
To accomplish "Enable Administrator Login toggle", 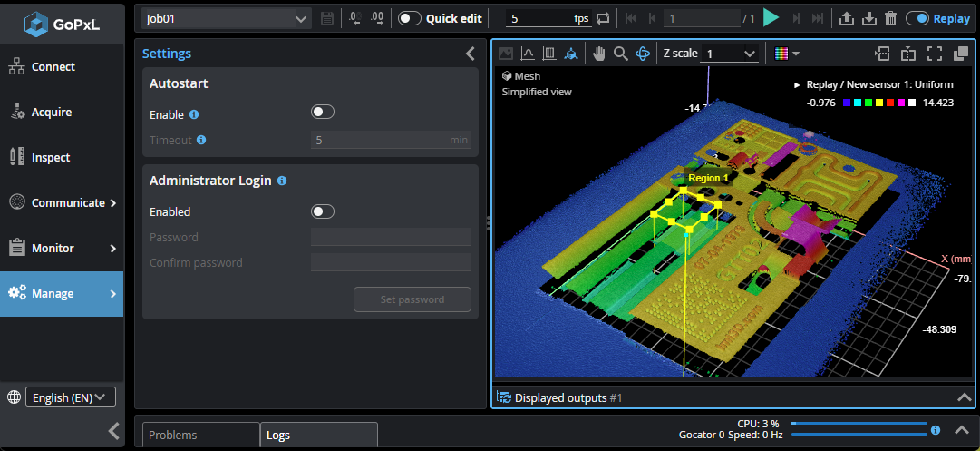I will pos(322,211).
